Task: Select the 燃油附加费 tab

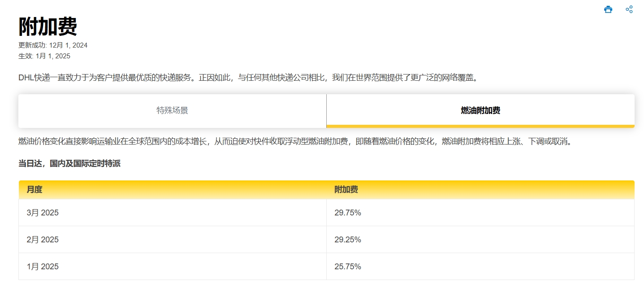Action: [480, 110]
